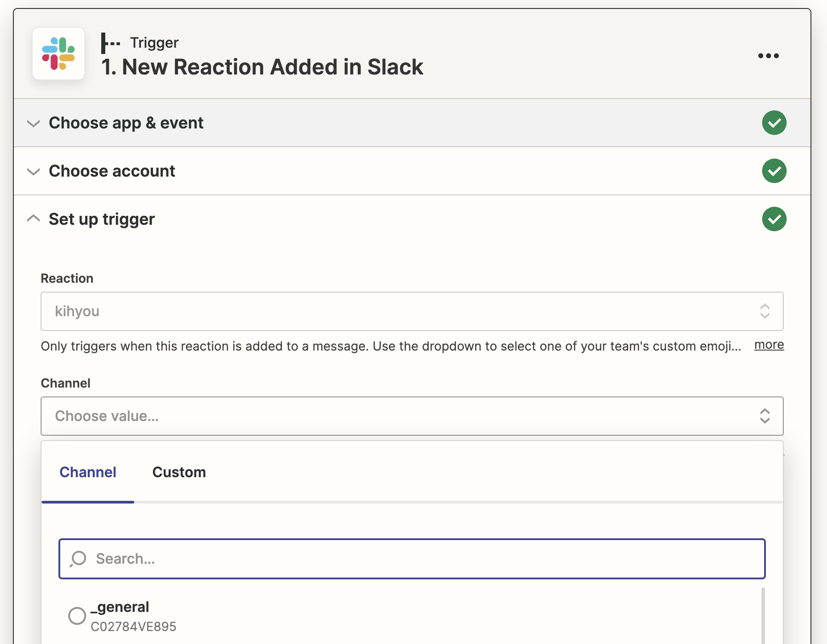The height and width of the screenshot is (644, 827).
Task: Click the Reaction help text description
Action: [x=391, y=346]
